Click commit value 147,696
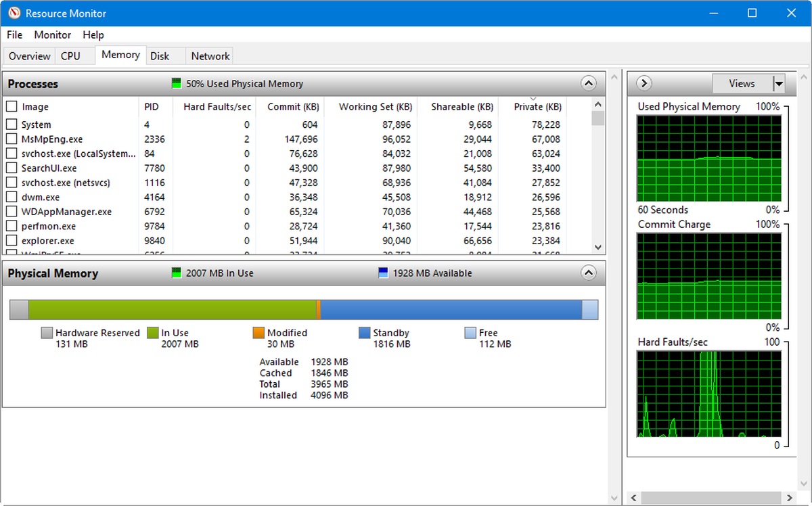The width and height of the screenshot is (812, 506). [x=301, y=139]
